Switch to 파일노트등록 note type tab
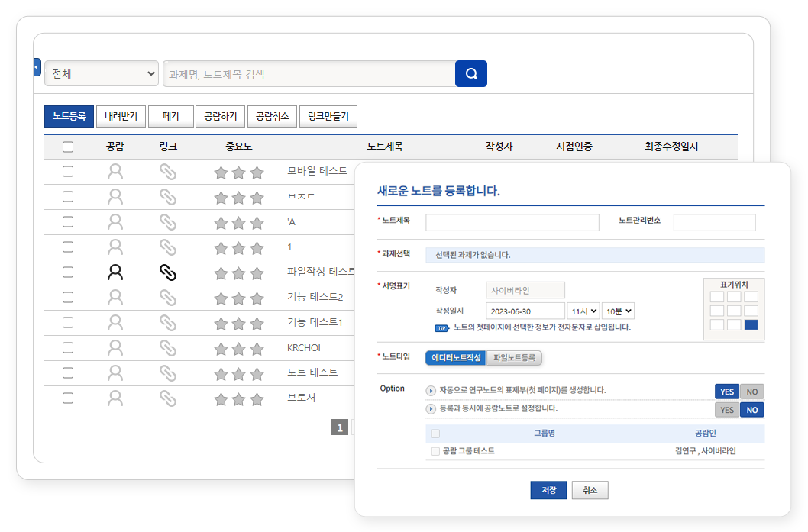Image resolution: width=808 pixels, height=532 pixels. point(514,357)
